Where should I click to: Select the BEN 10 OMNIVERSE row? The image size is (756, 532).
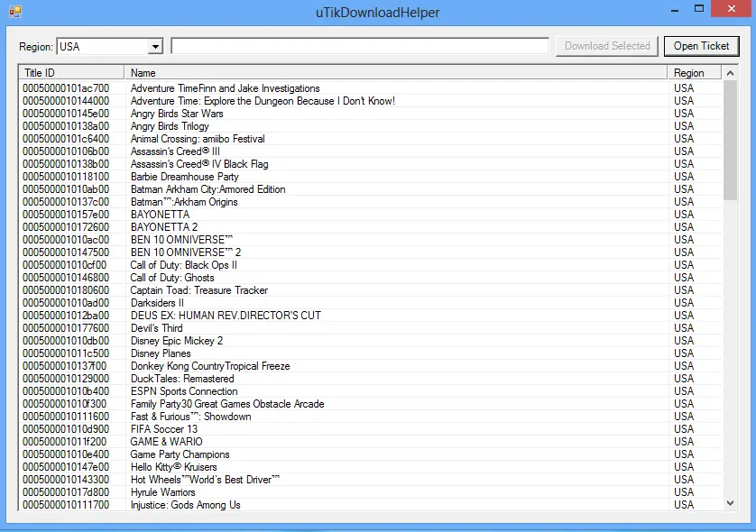click(x=370, y=240)
